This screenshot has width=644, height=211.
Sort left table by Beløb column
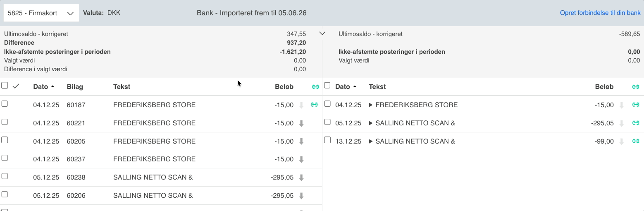point(284,87)
